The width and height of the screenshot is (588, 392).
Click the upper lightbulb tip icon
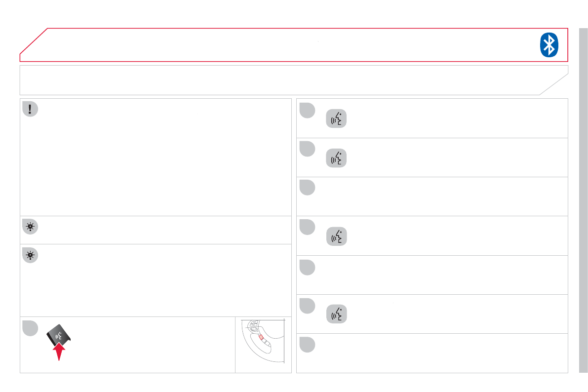coord(30,227)
